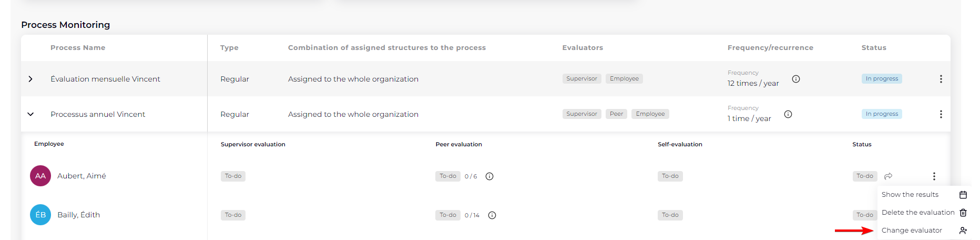
Task: Click info icon next to 1 time / year
Action: (x=788, y=114)
